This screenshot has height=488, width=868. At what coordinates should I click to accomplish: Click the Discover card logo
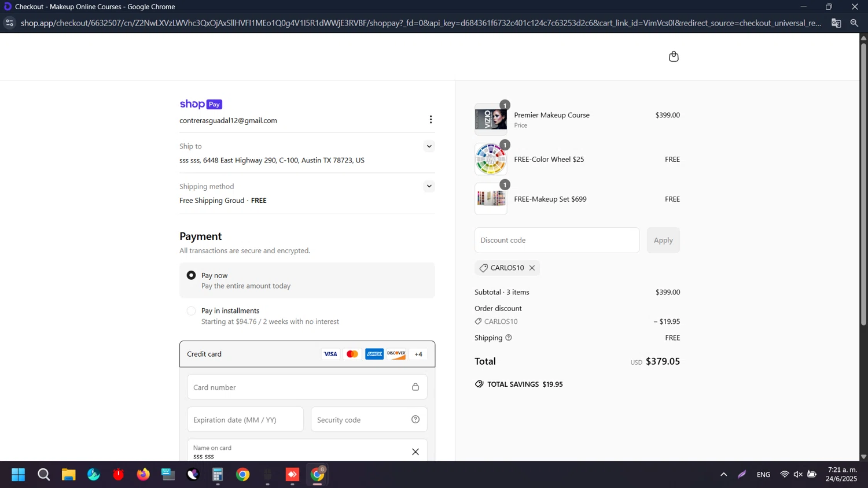396,354
